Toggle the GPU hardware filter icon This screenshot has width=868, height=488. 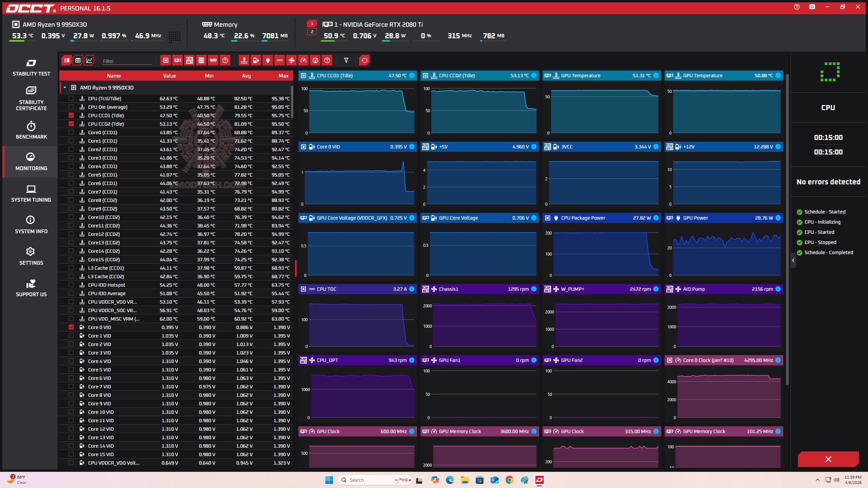[177, 60]
